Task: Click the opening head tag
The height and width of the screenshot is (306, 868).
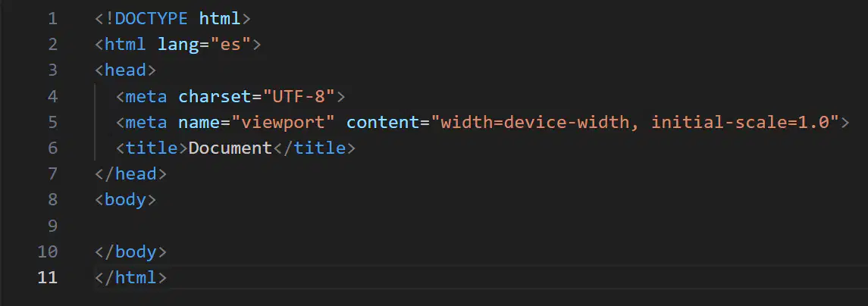Action: click(x=125, y=70)
